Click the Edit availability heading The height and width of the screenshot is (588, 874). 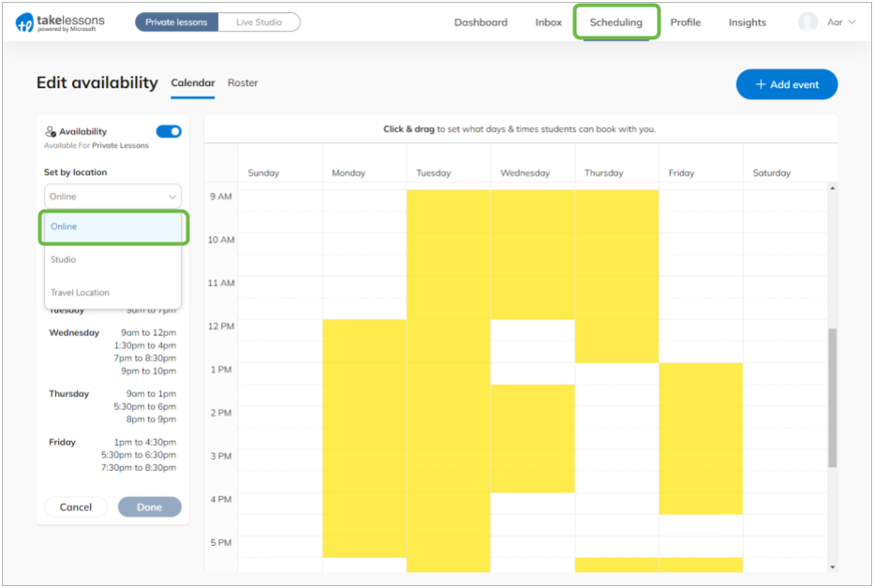[x=97, y=82]
